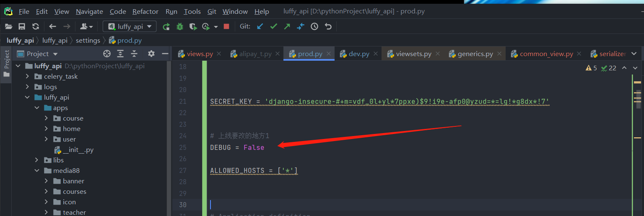Hide the Project panel with minus icon

165,54
